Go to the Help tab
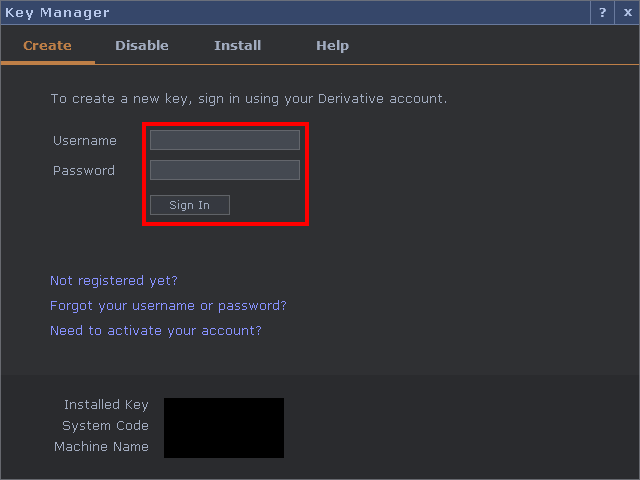This screenshot has width=640, height=480. coord(332,46)
